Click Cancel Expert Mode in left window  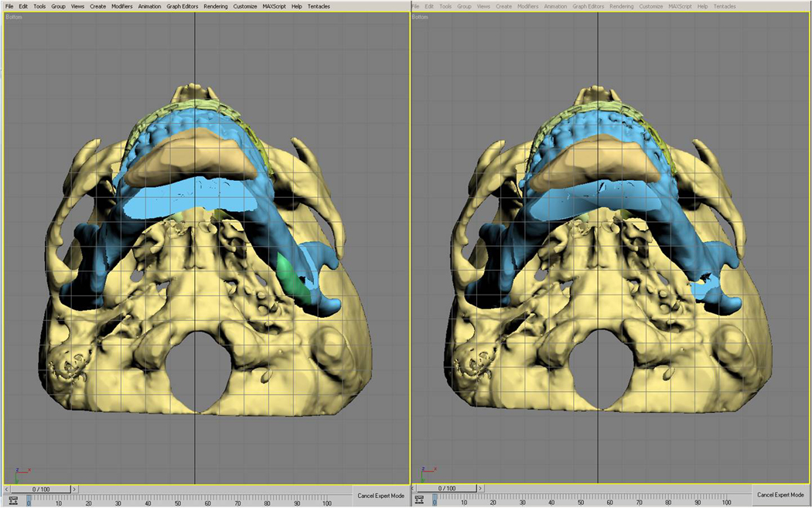click(x=379, y=495)
